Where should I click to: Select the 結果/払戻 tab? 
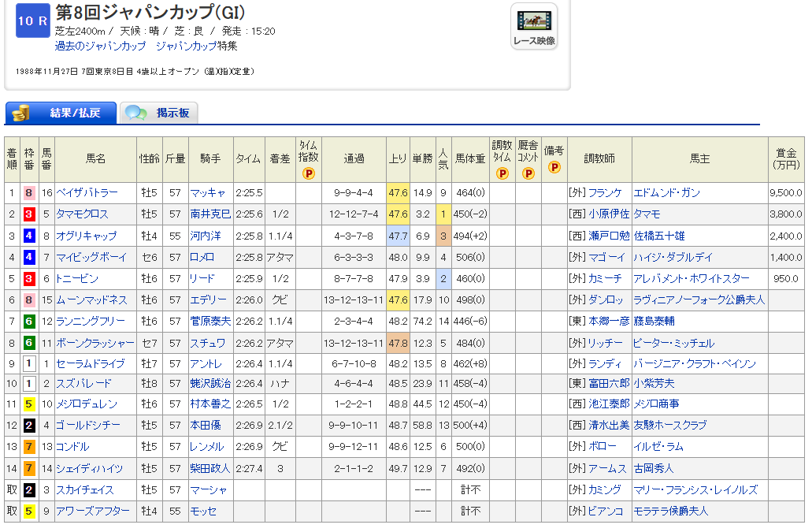tap(61, 113)
